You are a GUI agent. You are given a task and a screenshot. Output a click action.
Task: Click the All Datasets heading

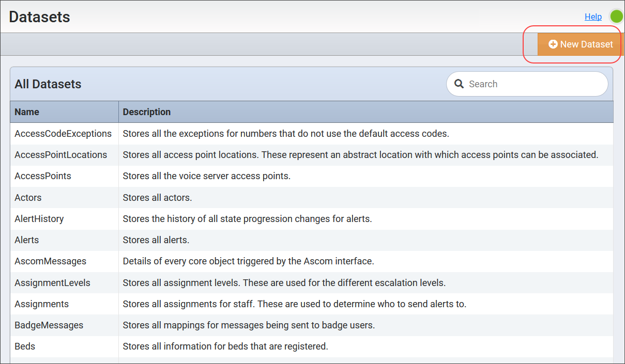pyautogui.click(x=48, y=84)
